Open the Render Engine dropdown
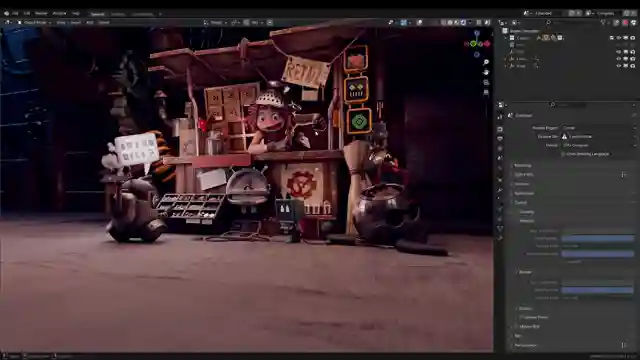The image size is (640, 360). [598, 128]
